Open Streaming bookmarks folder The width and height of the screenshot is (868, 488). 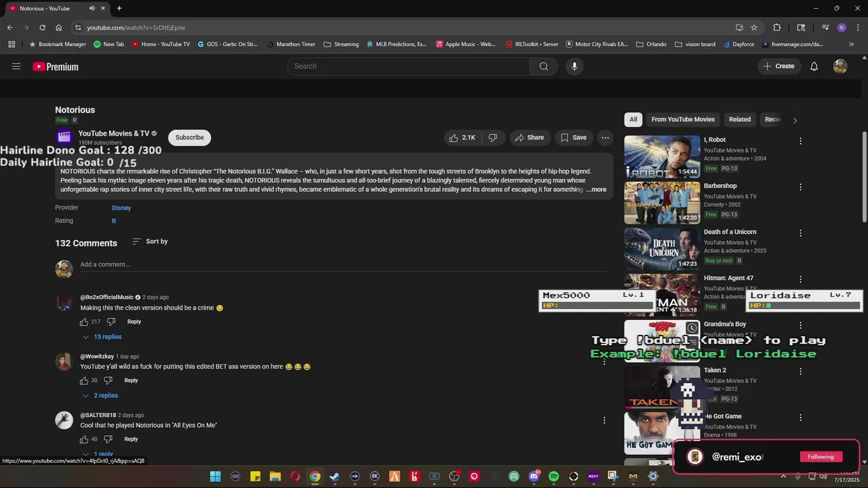pyautogui.click(x=341, y=44)
